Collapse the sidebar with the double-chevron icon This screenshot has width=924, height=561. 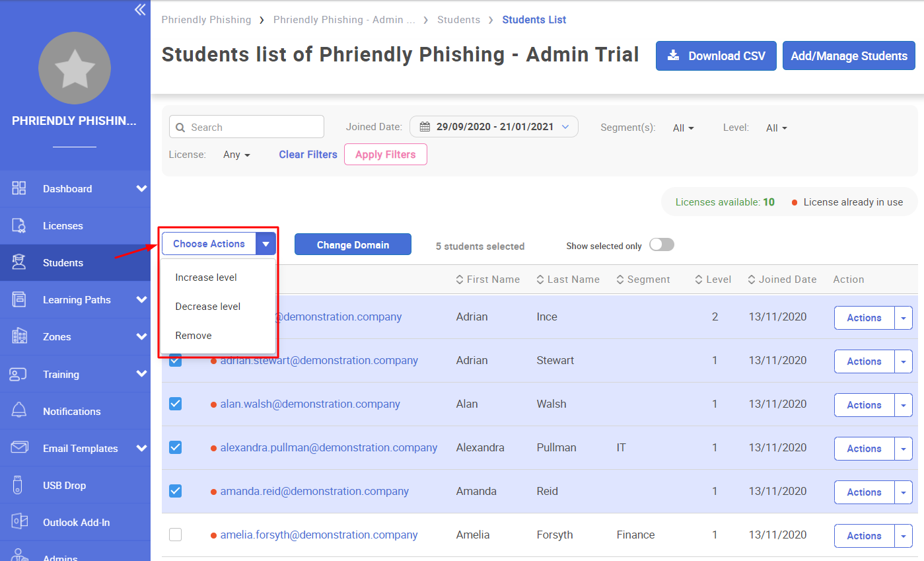click(140, 9)
